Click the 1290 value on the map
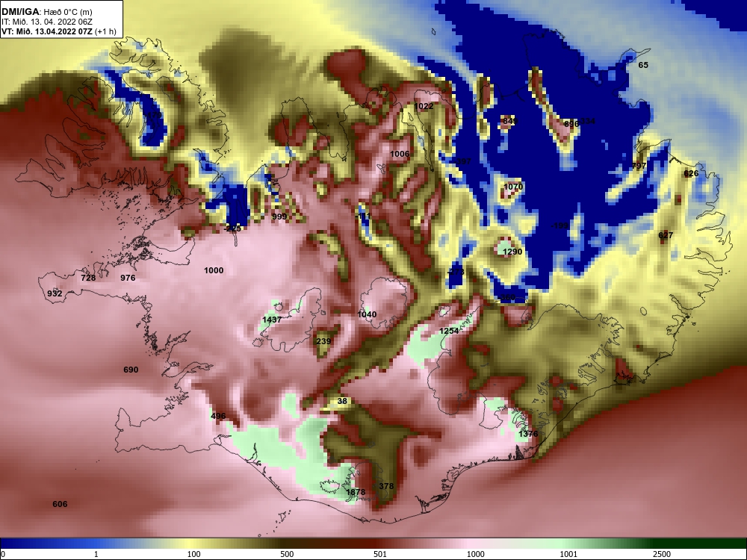Screen dimensions: 747x560 (512, 252)
